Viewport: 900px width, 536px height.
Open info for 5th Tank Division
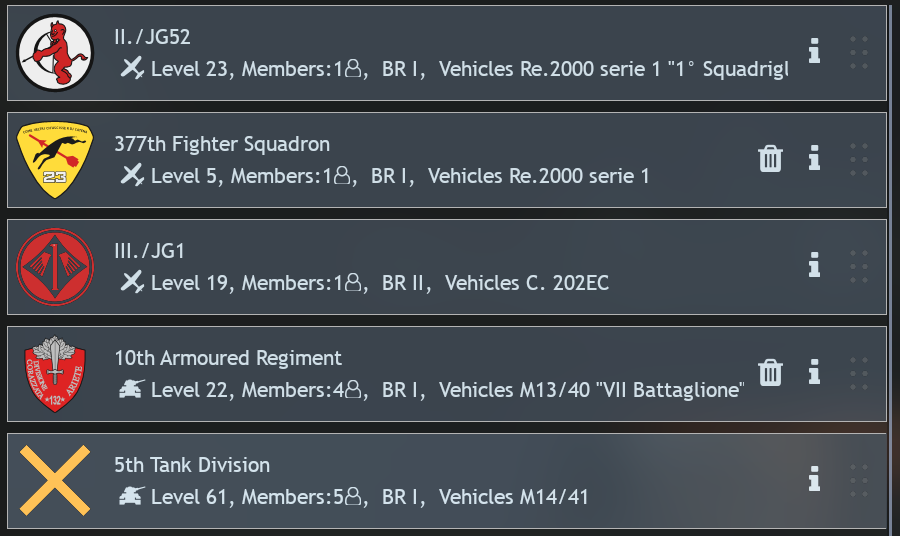point(814,479)
